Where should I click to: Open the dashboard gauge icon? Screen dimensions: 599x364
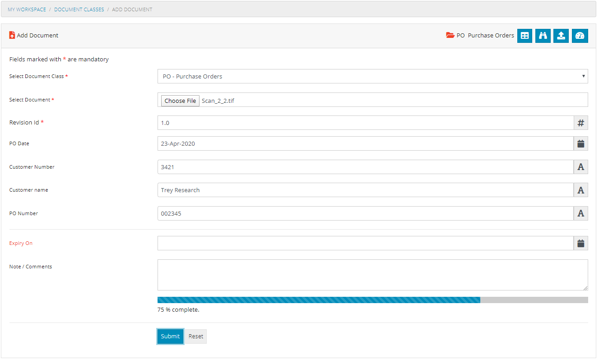[x=580, y=36]
